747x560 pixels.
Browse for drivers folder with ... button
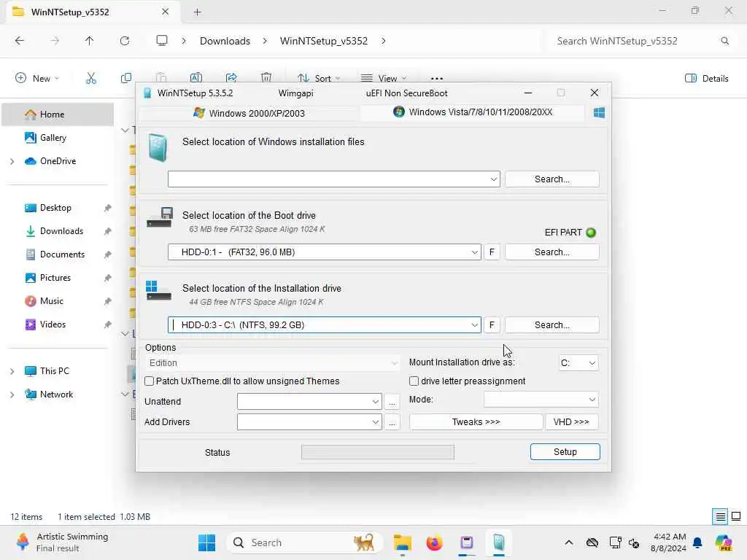[392, 422]
